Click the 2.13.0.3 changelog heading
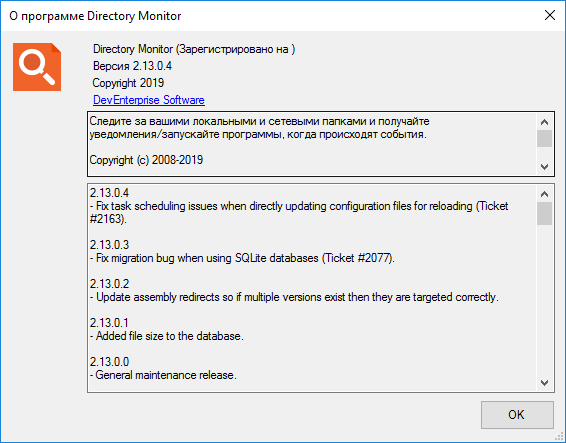Image resolution: width=566 pixels, height=443 pixels. (109, 244)
